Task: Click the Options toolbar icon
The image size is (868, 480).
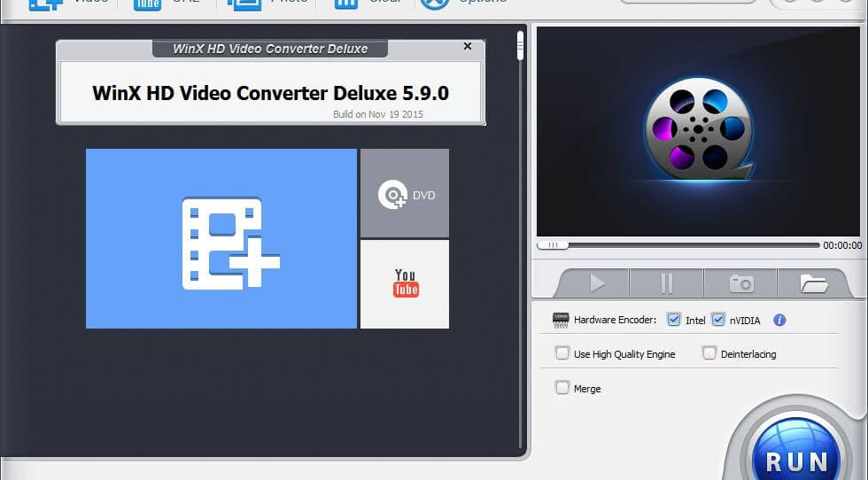Action: tap(435, 4)
